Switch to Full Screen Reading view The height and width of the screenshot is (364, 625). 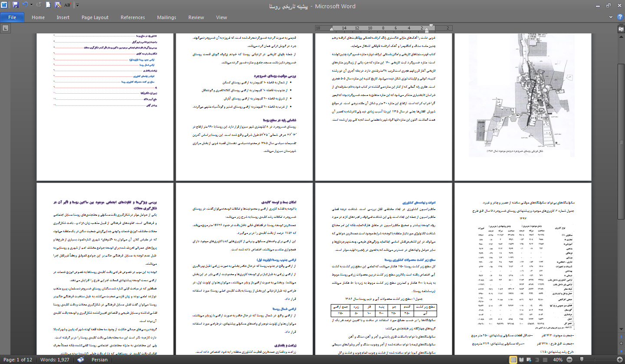pyautogui.click(x=521, y=360)
